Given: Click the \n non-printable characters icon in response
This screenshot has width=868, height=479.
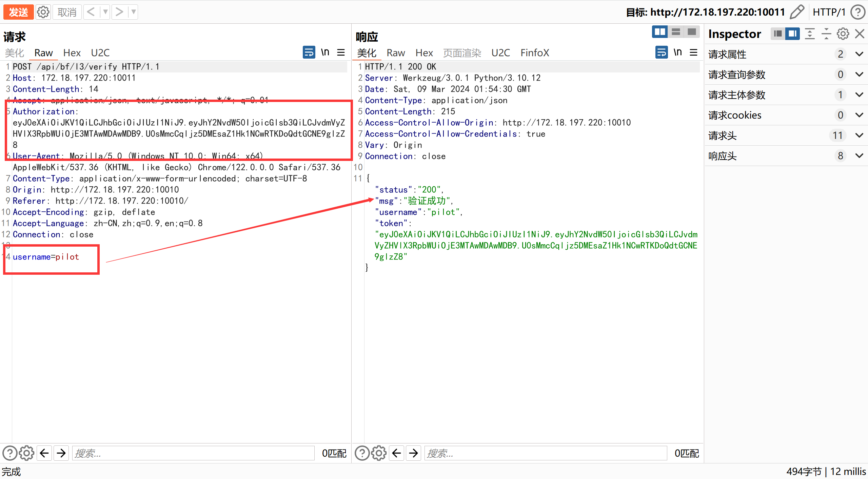Looking at the screenshot, I should point(677,53).
